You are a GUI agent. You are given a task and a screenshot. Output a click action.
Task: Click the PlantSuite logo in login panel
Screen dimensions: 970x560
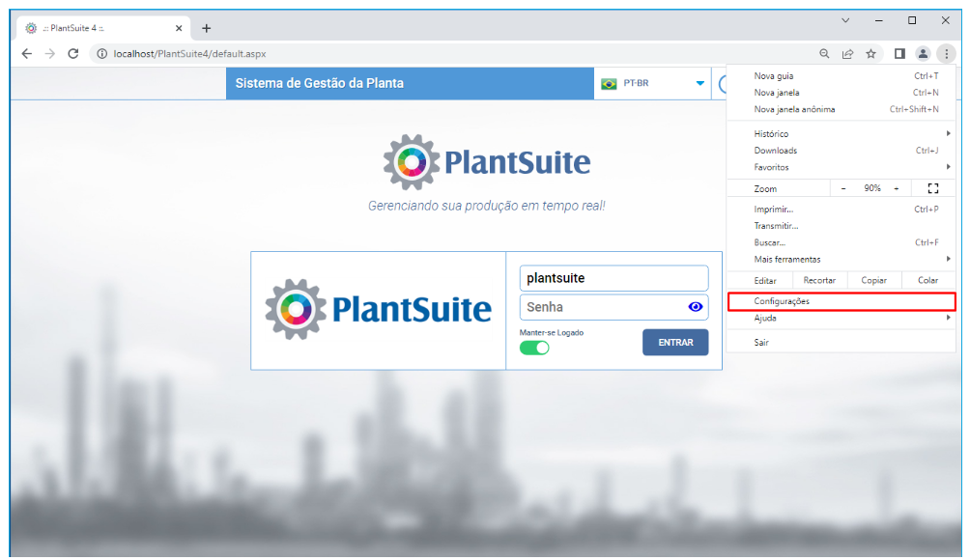[378, 309]
